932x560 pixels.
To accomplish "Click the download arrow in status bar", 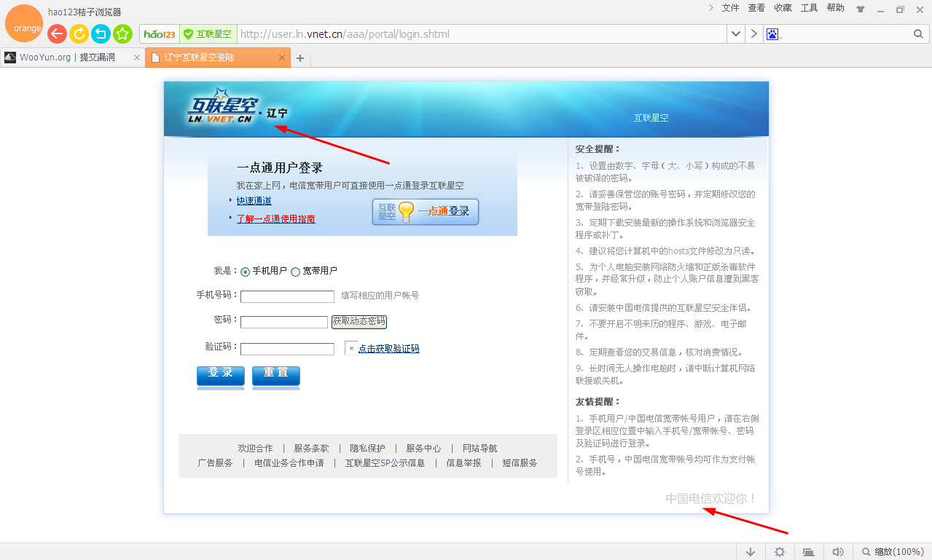I will (x=751, y=552).
